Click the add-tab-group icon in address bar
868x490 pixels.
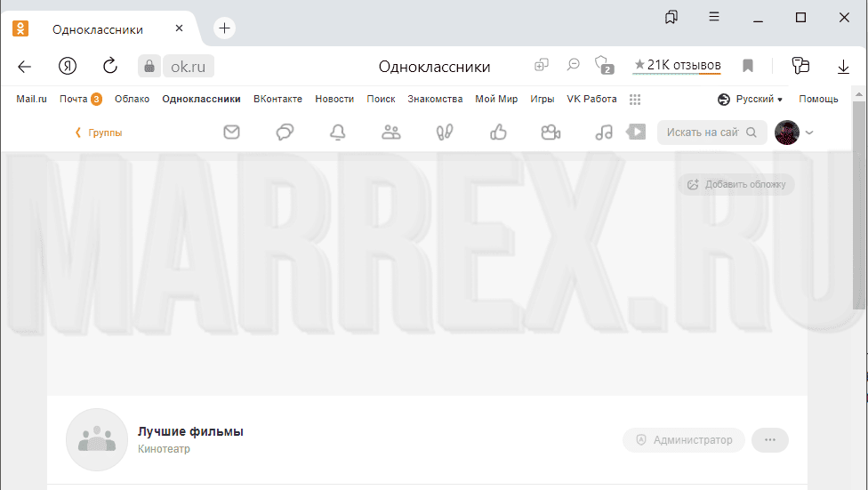542,65
